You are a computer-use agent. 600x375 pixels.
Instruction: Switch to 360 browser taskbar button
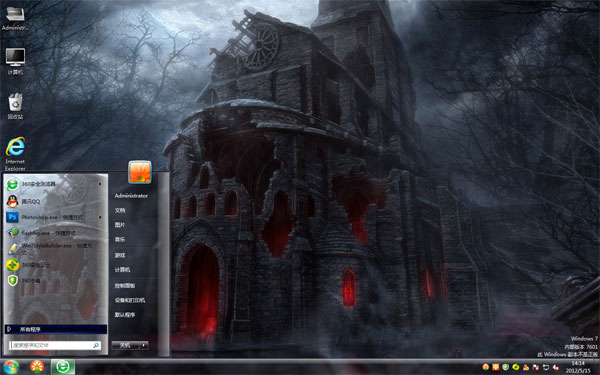[63, 367]
